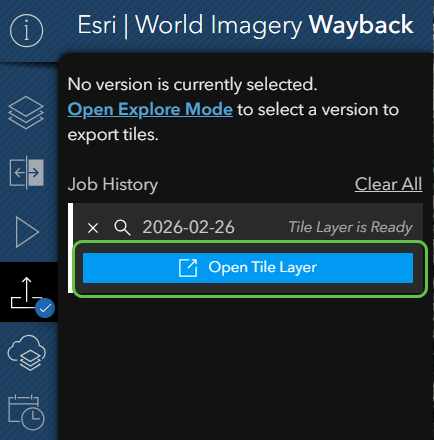Switch to Explore mode layers icon
The image size is (434, 440).
26,113
